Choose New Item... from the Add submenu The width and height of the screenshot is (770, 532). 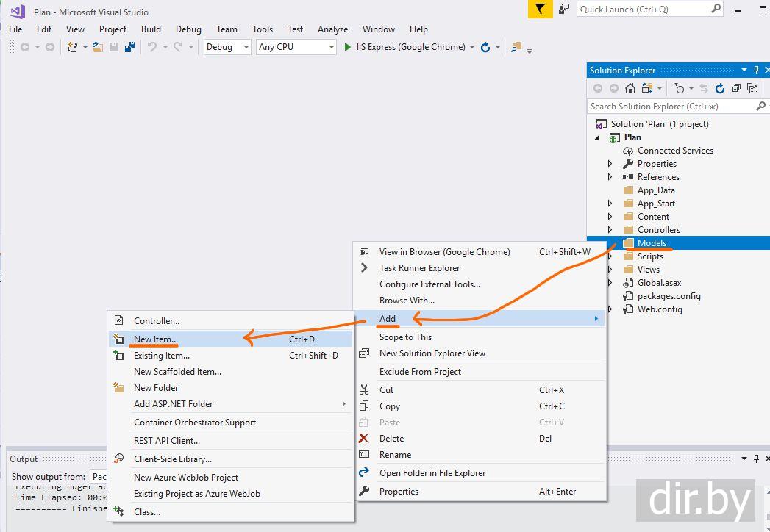click(x=156, y=339)
